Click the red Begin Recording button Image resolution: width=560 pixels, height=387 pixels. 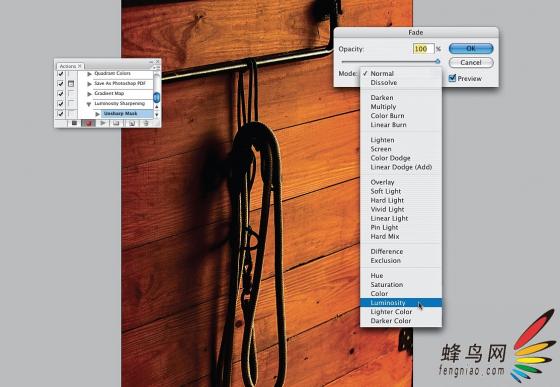[x=88, y=123]
